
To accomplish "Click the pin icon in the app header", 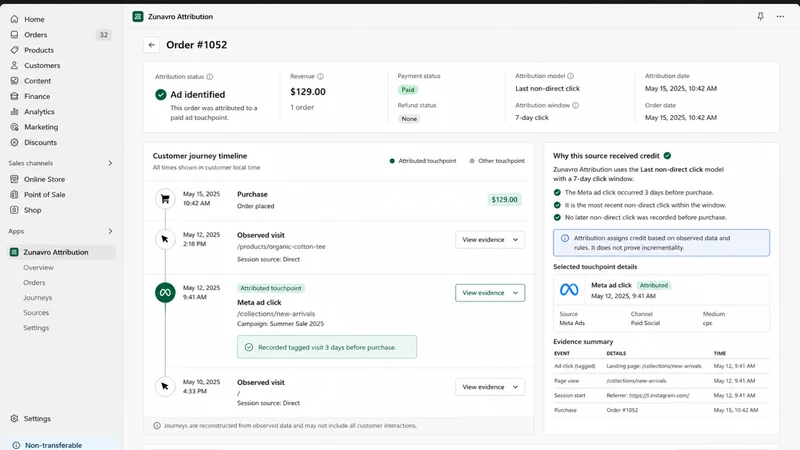I will [760, 16].
